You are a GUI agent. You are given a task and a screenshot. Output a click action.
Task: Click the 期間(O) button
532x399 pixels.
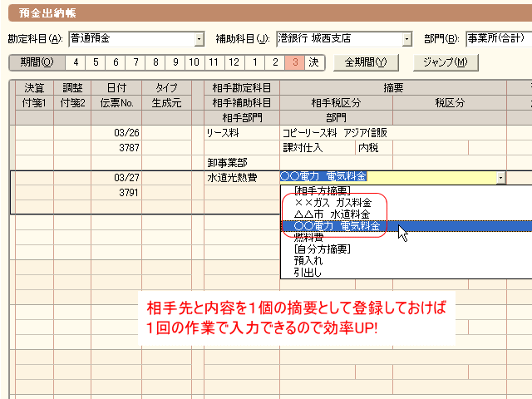37,62
